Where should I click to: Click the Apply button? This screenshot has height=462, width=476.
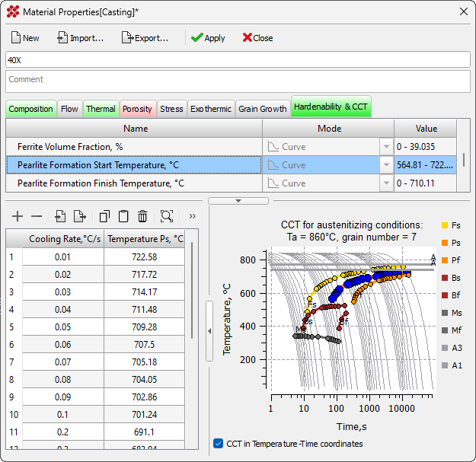click(x=207, y=38)
